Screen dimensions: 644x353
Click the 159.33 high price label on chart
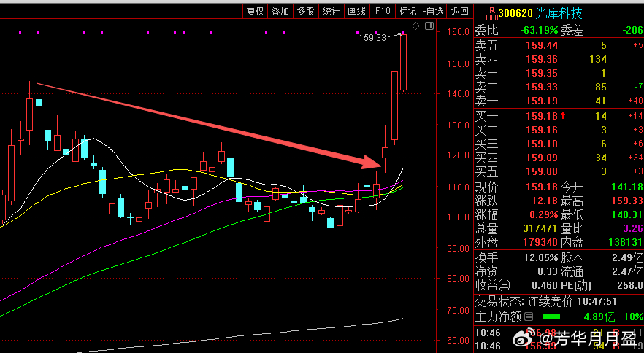point(372,38)
